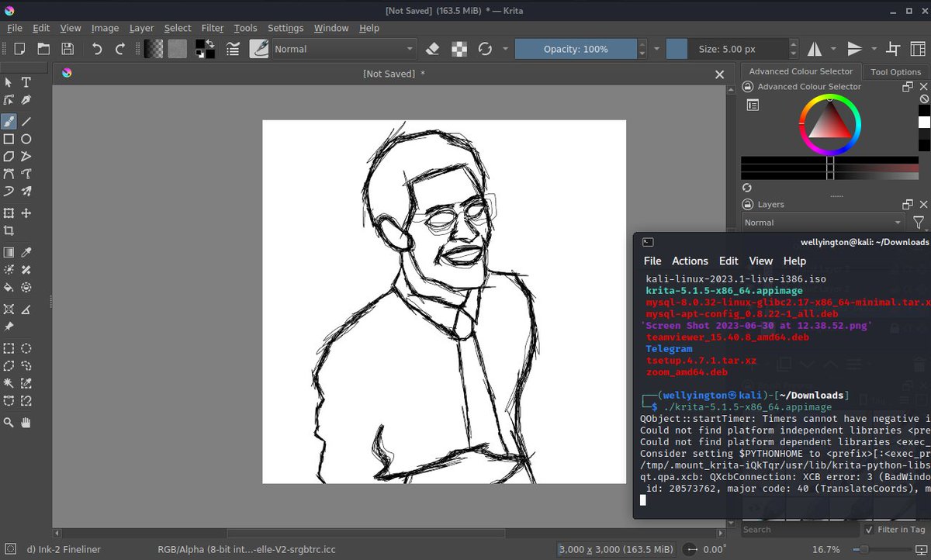Select the Measure tool
931x560 pixels.
(26, 309)
